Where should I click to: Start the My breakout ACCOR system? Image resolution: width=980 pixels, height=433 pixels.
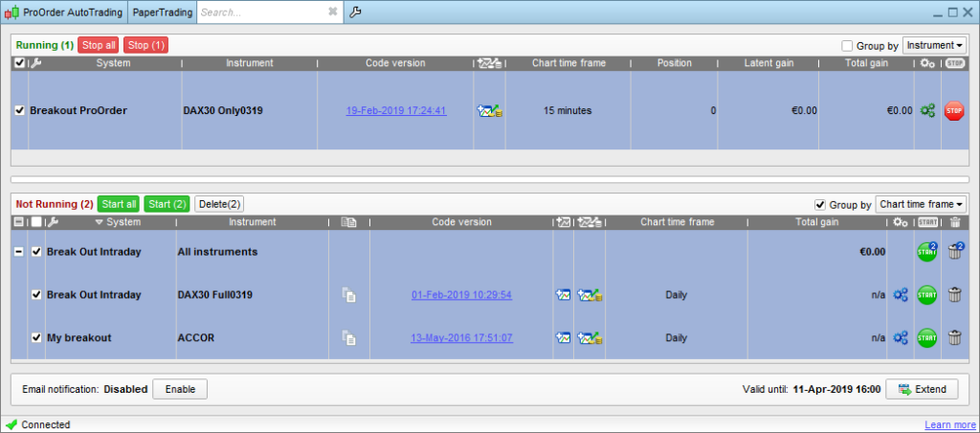[927, 338]
